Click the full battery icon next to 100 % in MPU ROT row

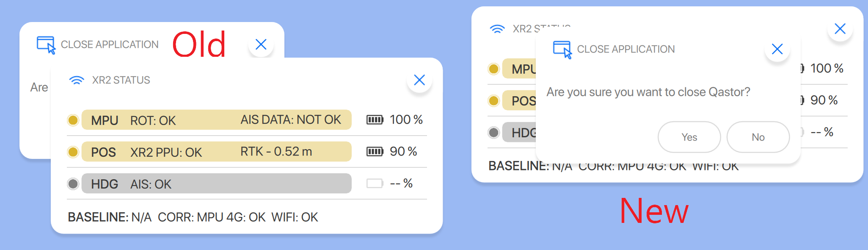tap(375, 120)
